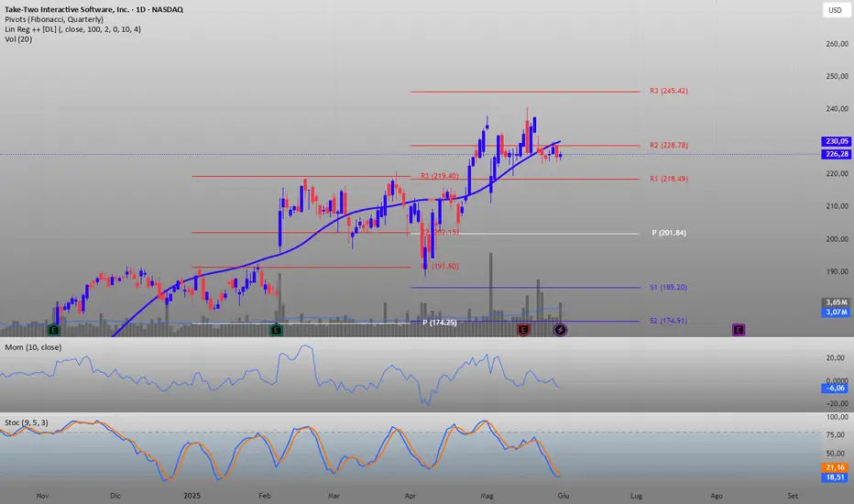854x504 pixels.
Task: Click the 75,00 stochastic axis label
Action: 838,434
